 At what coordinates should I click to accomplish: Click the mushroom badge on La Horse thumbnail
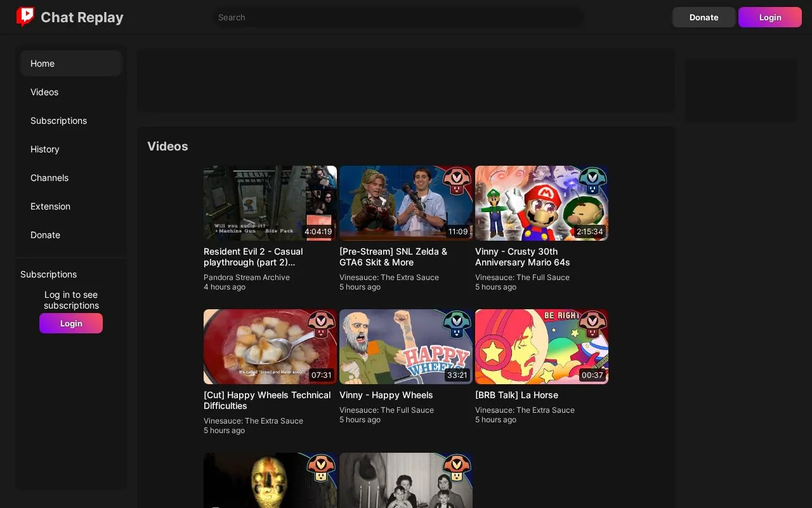pyautogui.click(x=593, y=324)
